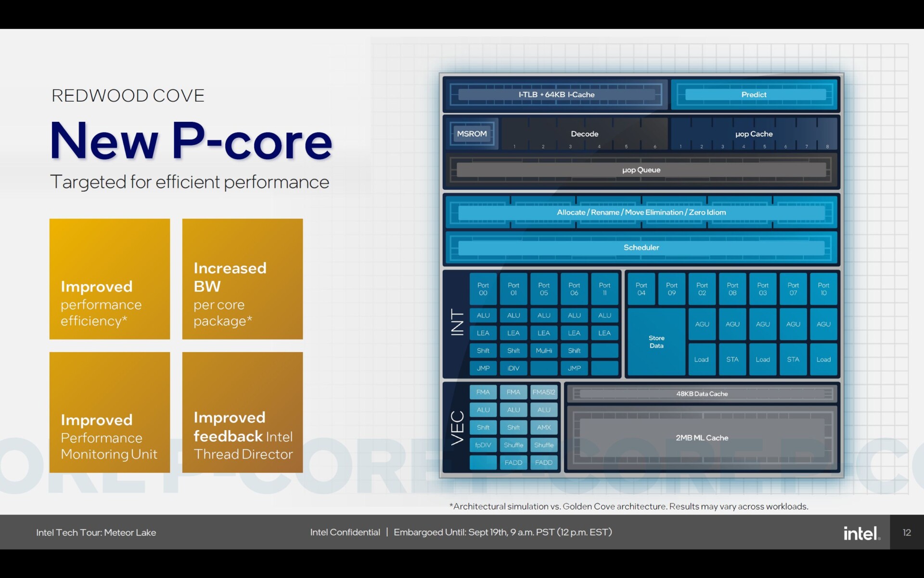Click the "μop Cache" block
The image size is (924, 578).
(x=754, y=134)
